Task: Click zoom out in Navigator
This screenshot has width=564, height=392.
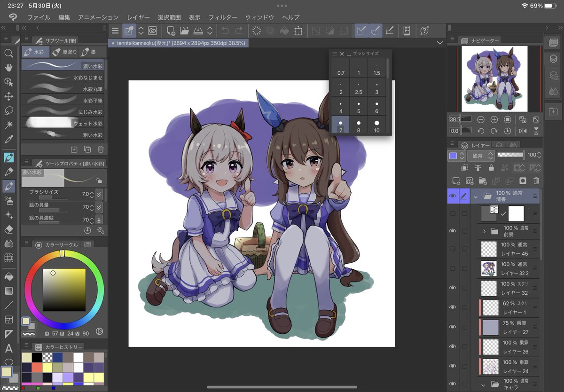Action: pos(480,119)
